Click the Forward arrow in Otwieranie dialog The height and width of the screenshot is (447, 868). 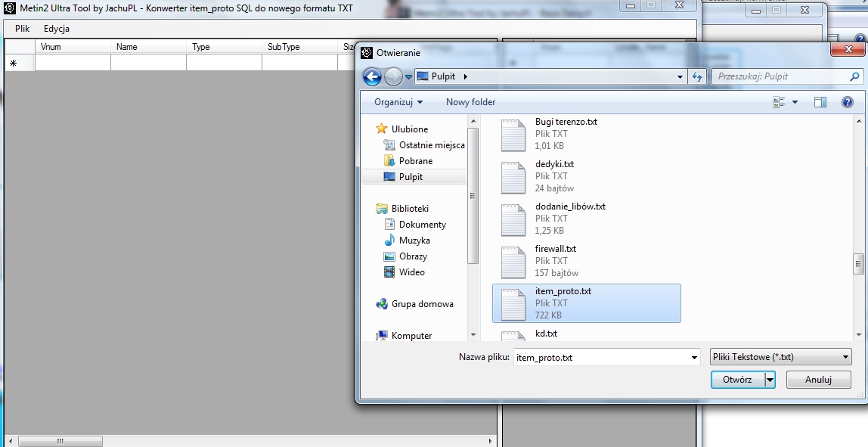(393, 76)
